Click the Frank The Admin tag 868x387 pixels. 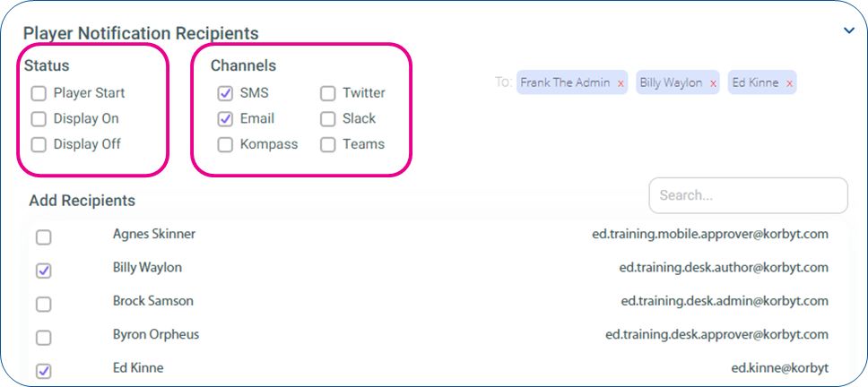point(565,83)
